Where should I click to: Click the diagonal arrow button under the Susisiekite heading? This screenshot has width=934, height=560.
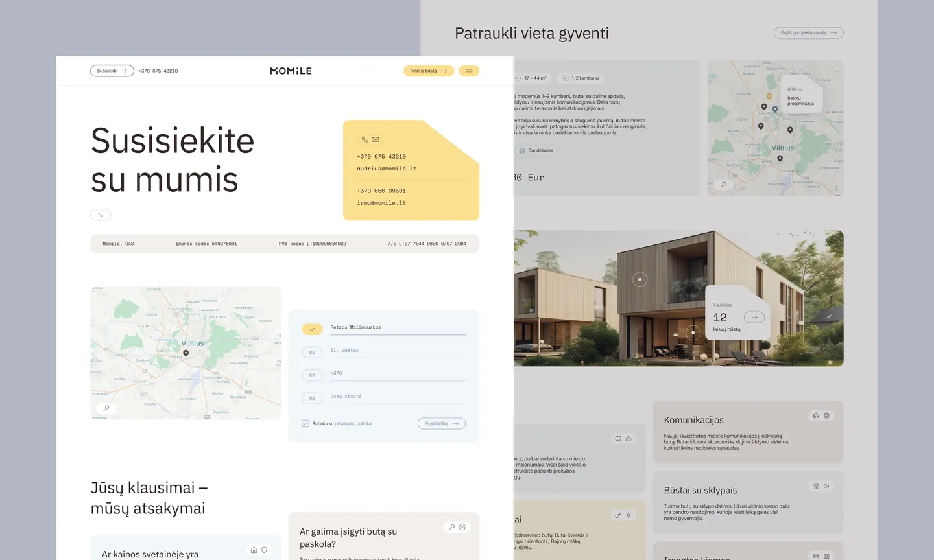(x=101, y=215)
